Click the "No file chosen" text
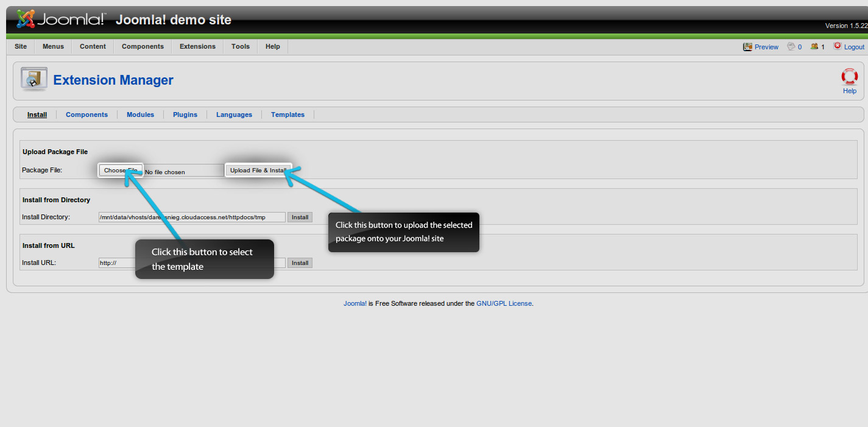The height and width of the screenshot is (427, 868). [x=164, y=172]
